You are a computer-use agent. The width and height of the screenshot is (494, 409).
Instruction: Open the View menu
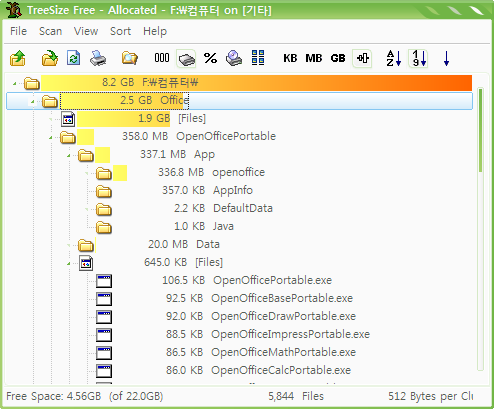click(x=86, y=31)
